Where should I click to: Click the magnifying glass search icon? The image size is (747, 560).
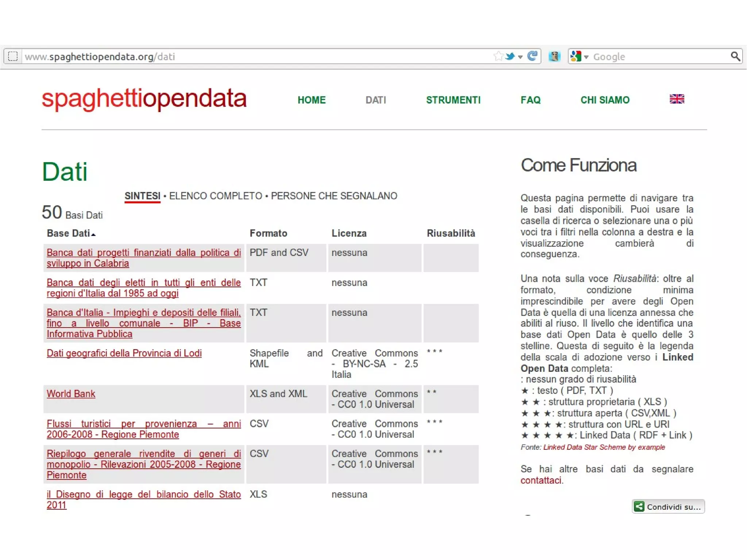coord(735,56)
